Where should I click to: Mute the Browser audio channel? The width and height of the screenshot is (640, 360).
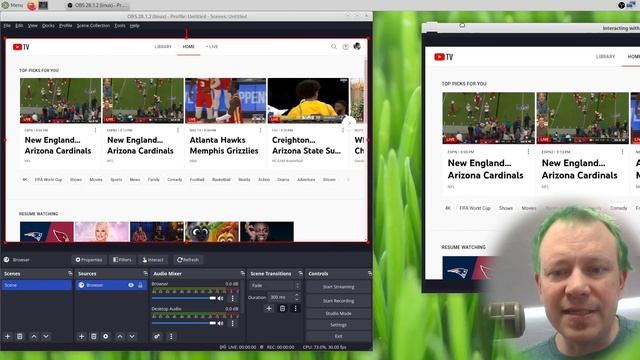pyautogui.click(x=221, y=298)
